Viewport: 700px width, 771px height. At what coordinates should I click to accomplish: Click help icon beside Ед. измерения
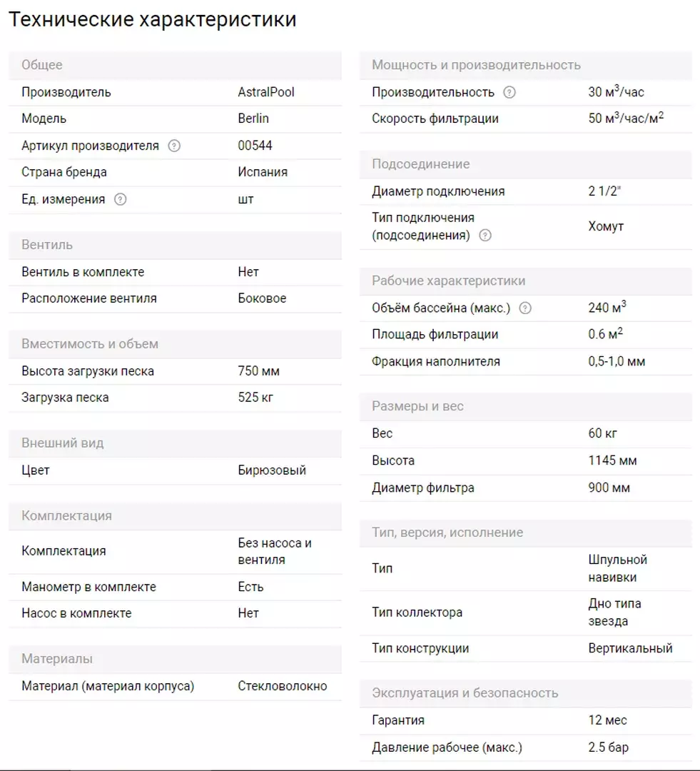[x=120, y=199]
